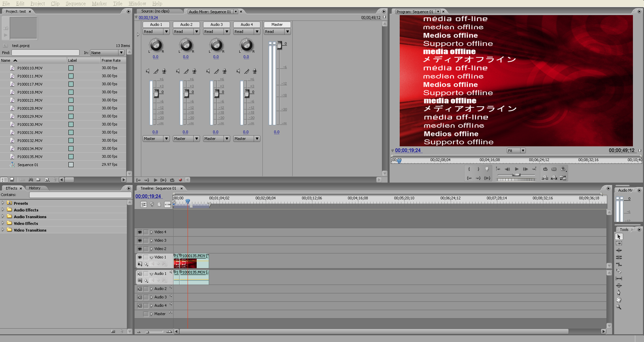The height and width of the screenshot is (342, 644).
Task: Select the Zoom magnifier tool
Action: pos(619,307)
